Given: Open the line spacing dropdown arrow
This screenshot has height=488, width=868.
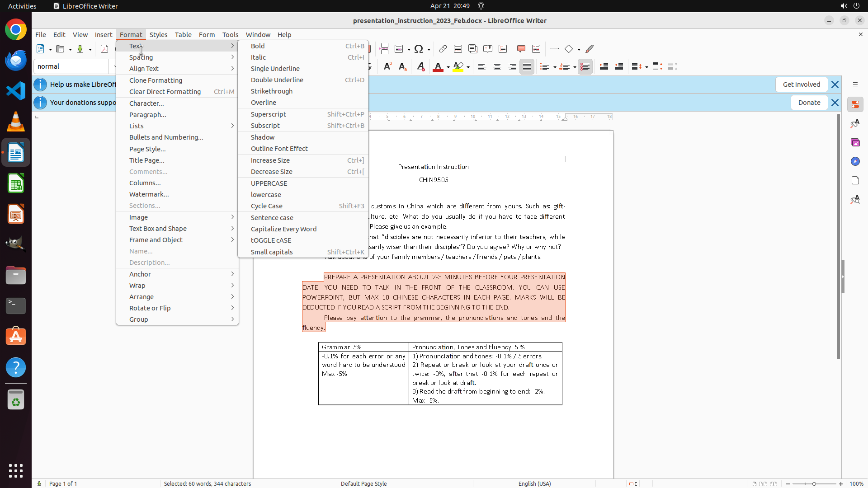Looking at the screenshot, I should [x=646, y=67].
